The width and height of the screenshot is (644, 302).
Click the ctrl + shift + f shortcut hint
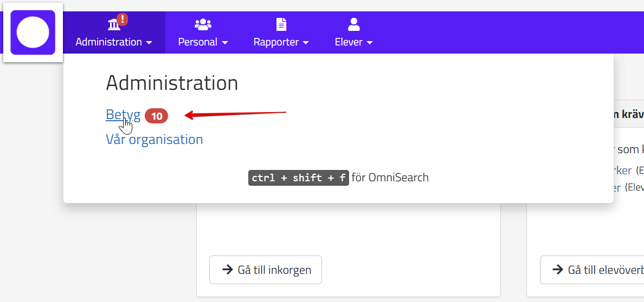[x=298, y=178]
